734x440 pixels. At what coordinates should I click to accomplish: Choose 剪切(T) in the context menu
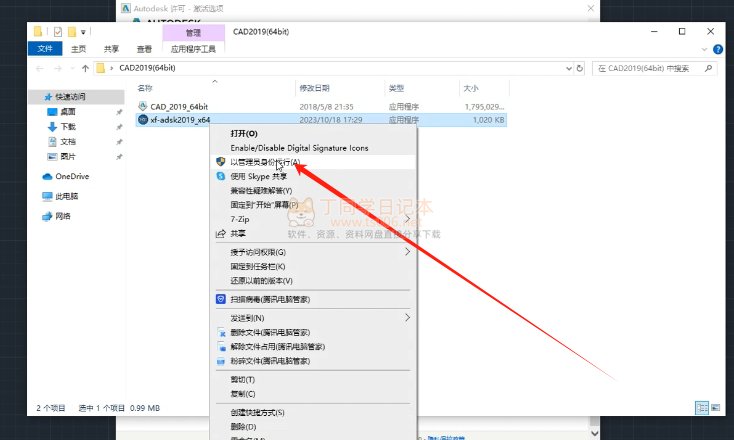314,379
